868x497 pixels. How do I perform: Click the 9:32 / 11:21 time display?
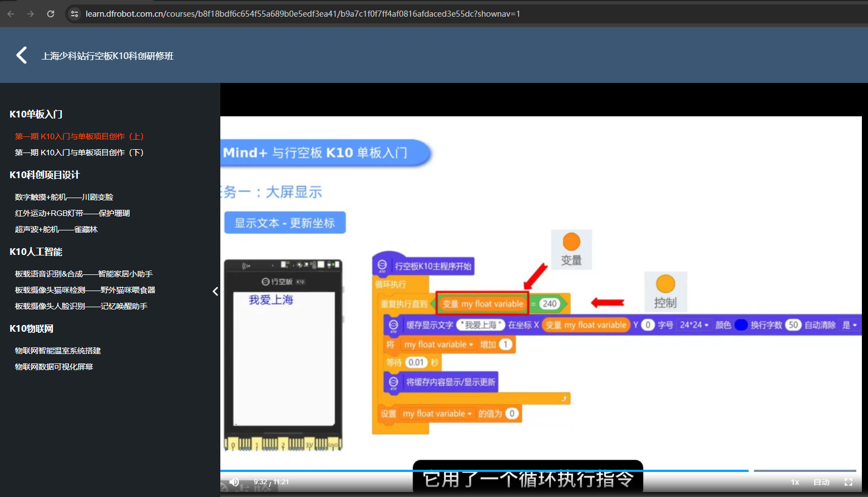(x=272, y=482)
